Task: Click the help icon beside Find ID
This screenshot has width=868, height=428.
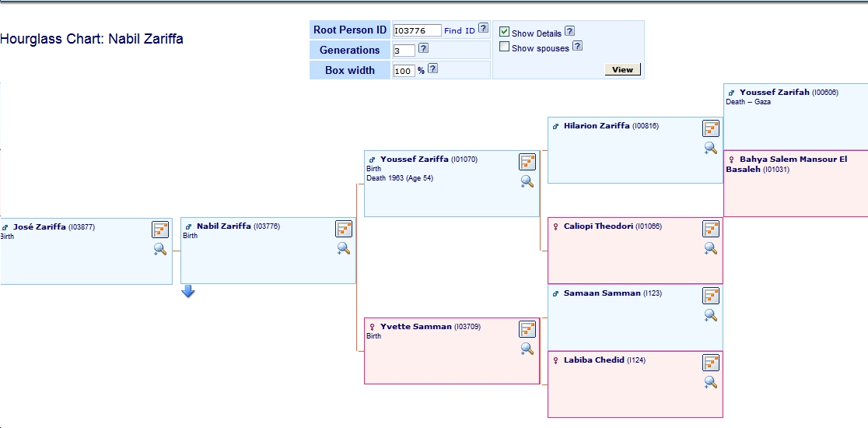Action: click(483, 28)
